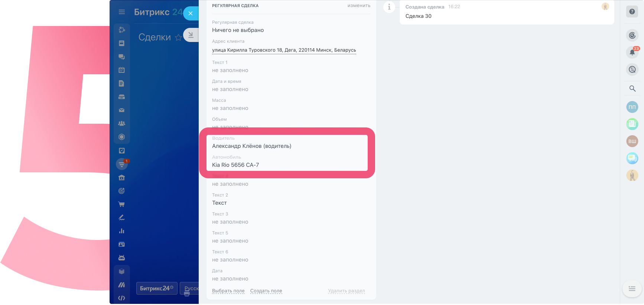Screen dimensions: 644x305
Task: Click изменить in Регулярная сделка section
Action: [359, 6]
